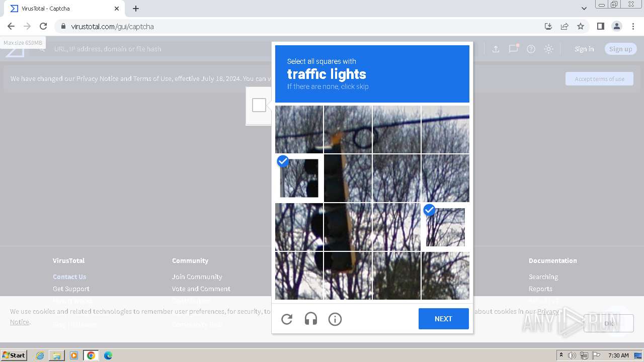
Task: Select first tile in top row
Action: [299, 129]
